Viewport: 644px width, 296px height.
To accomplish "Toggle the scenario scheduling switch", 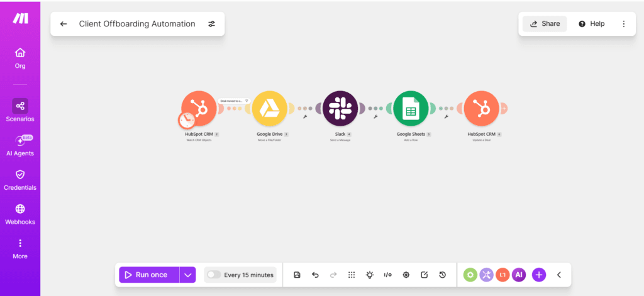I will coord(214,275).
